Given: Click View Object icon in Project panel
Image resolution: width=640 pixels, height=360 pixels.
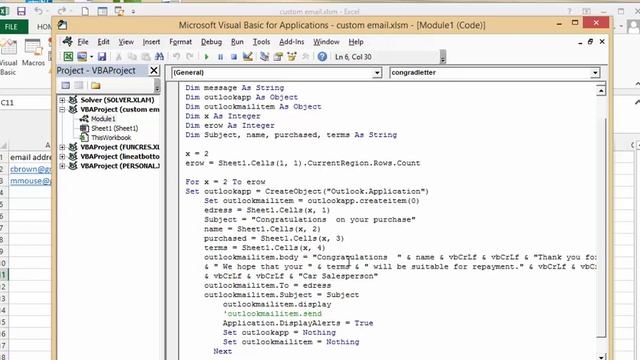Looking at the screenshot, I should pos(79,85).
